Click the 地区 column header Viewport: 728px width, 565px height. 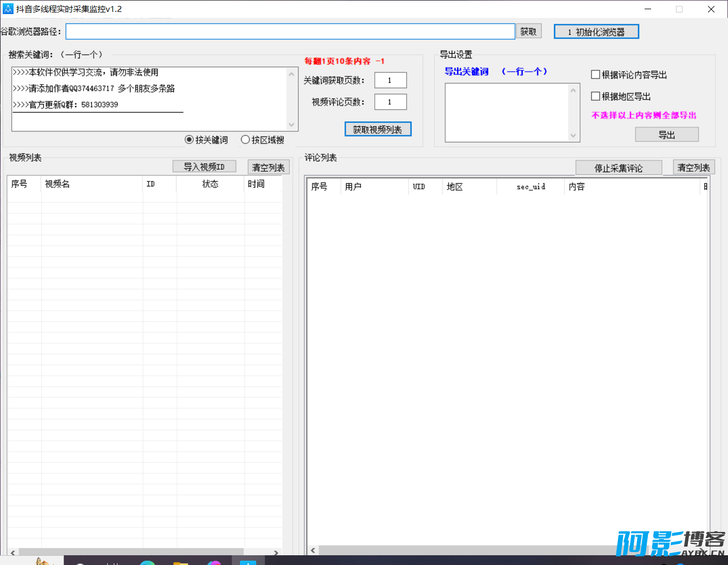pyautogui.click(x=470, y=186)
